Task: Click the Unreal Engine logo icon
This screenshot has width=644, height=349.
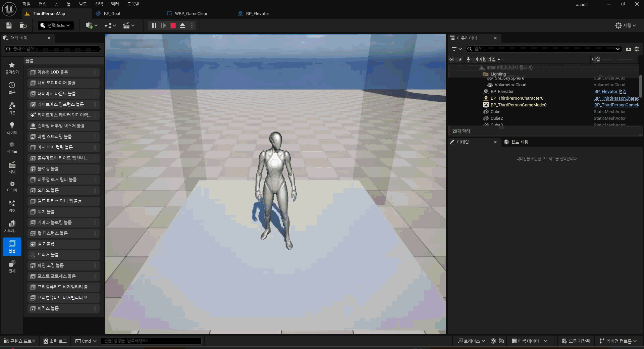Action: pos(9,9)
